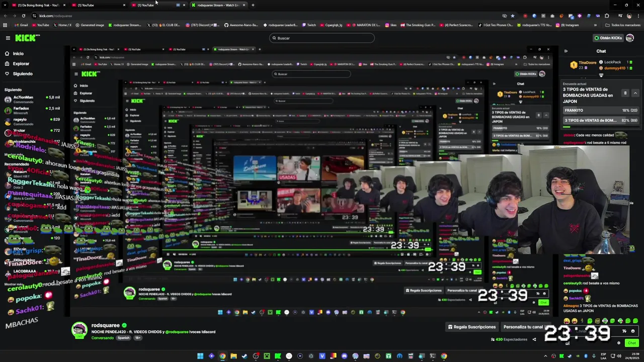Open the Windows Start menu
The height and width of the screenshot is (362, 644).
(x=200, y=356)
